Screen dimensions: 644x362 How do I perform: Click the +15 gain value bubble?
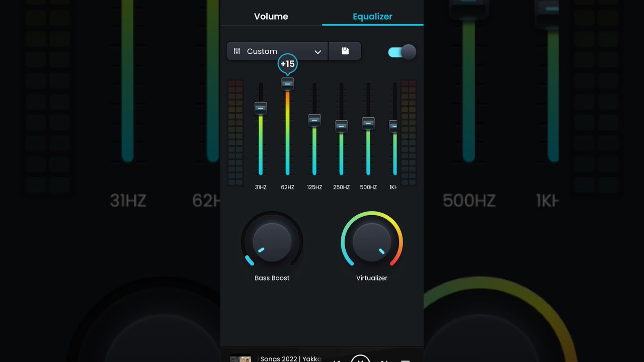287,64
